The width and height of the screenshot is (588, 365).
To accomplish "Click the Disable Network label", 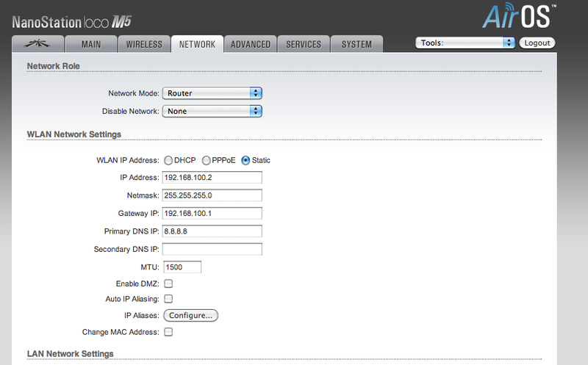I will click(x=131, y=112).
